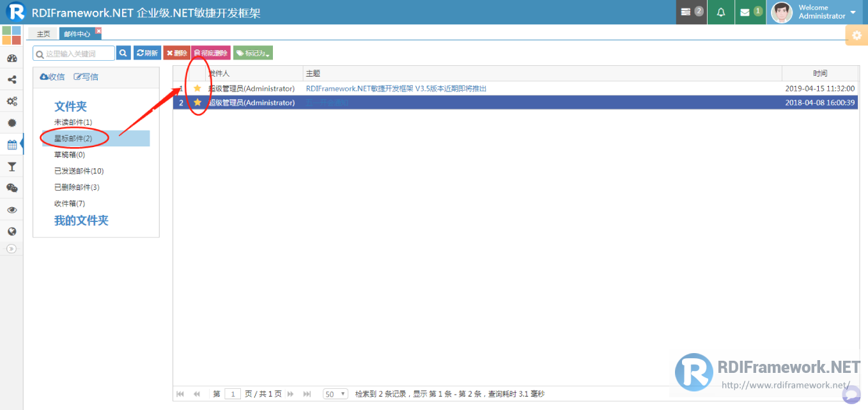Open the orange settings gear panel
Image resolution: width=868 pixels, height=410 pixels.
(856, 35)
